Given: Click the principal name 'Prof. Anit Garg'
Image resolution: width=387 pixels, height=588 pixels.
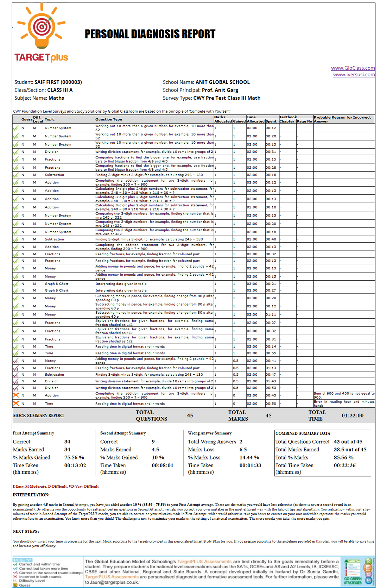Looking at the screenshot, I should [x=220, y=90].
